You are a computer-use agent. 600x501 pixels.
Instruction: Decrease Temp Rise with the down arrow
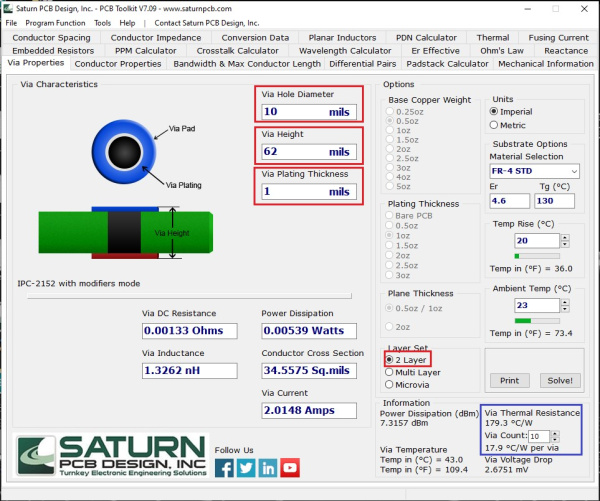[565, 244]
